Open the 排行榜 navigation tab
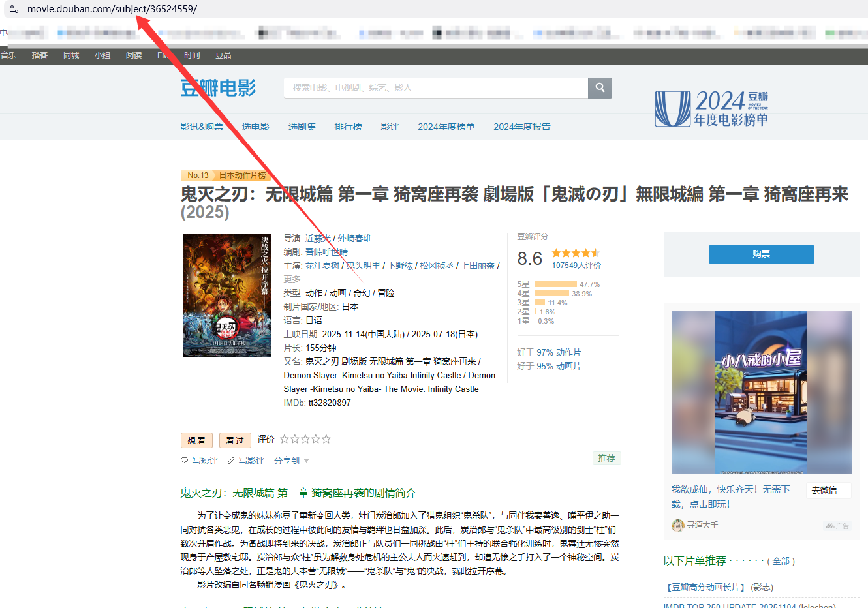Image resolution: width=868 pixels, height=608 pixels. 348,127
